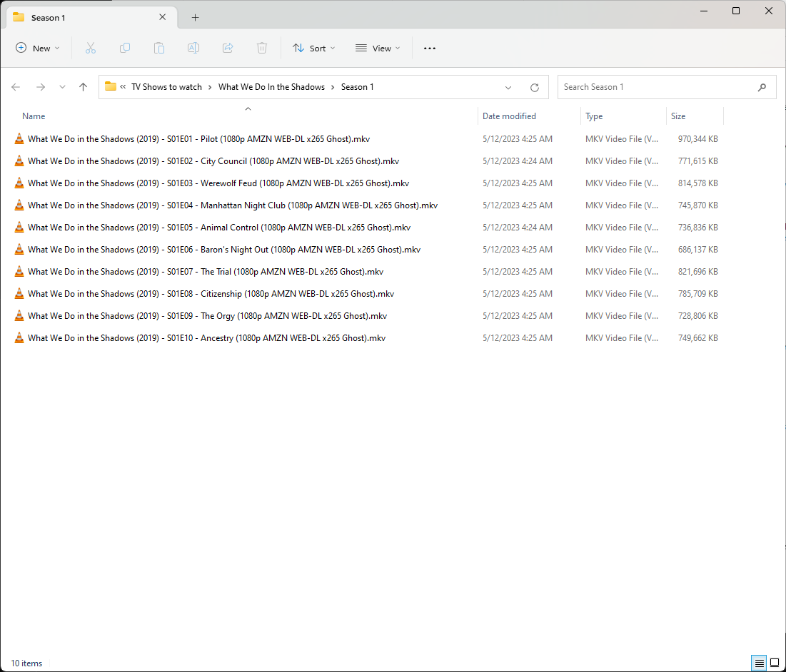Viewport: 786px width, 672px height.
Task: Click date modified of City Council episode
Action: click(x=518, y=161)
